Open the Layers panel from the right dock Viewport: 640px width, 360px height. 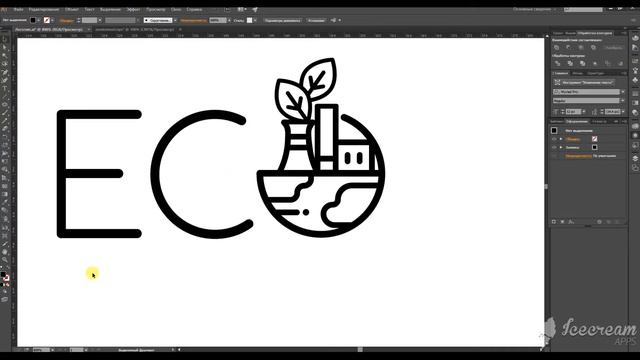click(x=635, y=158)
